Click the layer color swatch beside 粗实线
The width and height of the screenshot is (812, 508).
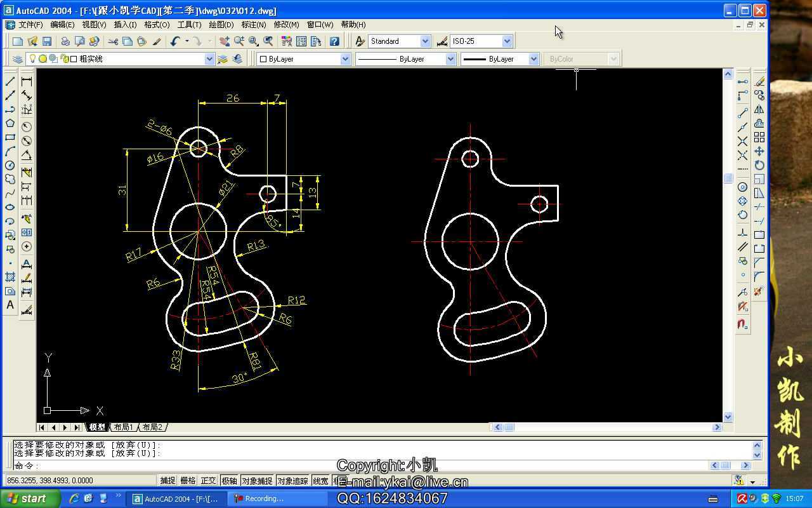[74, 58]
